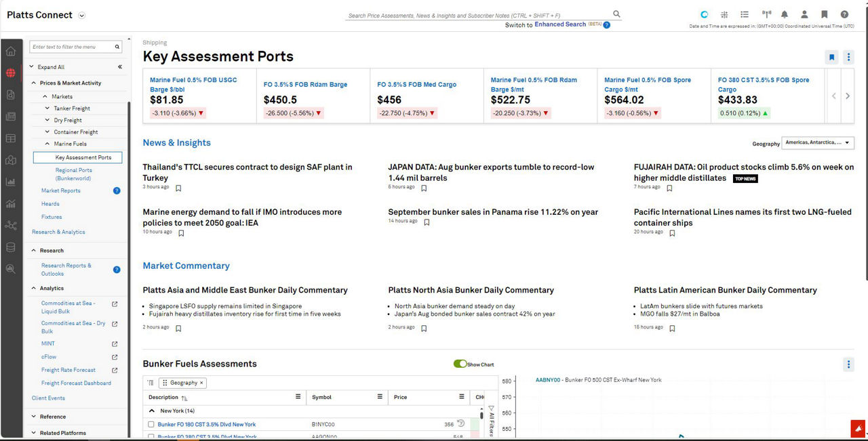Expand the Tanker Freight tree node
This screenshot has height=441, width=868.
tap(47, 108)
